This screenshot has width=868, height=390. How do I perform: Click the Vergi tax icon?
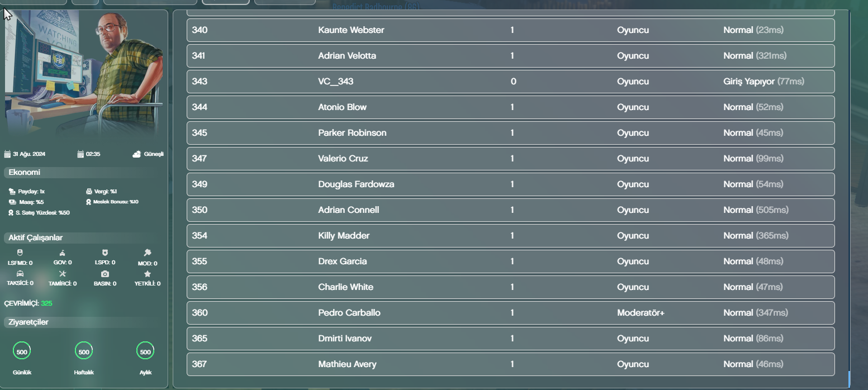click(x=89, y=192)
